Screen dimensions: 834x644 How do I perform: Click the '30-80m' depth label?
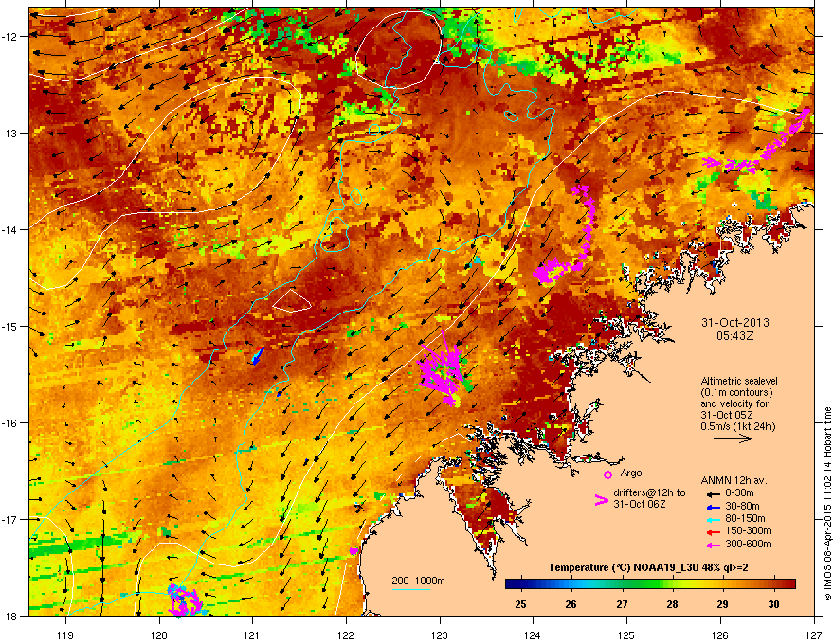point(742,506)
